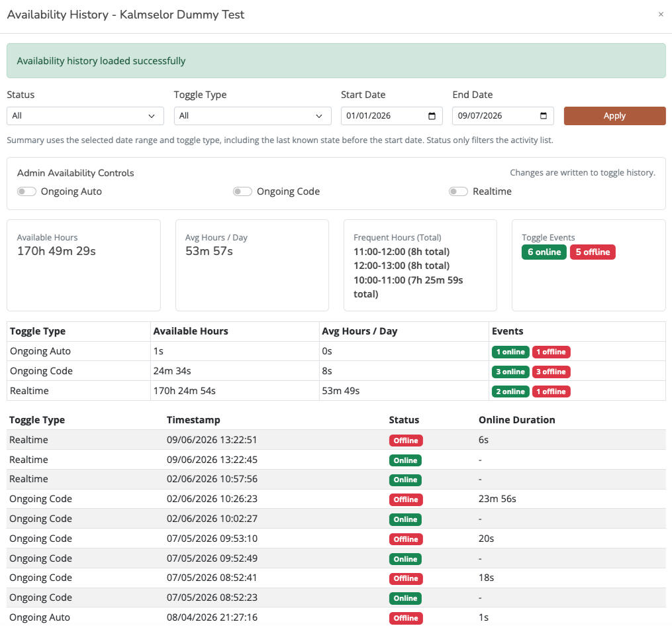The height and width of the screenshot is (626, 672).
Task: Open the Status filter dropdown
Action: pyautogui.click(x=85, y=116)
